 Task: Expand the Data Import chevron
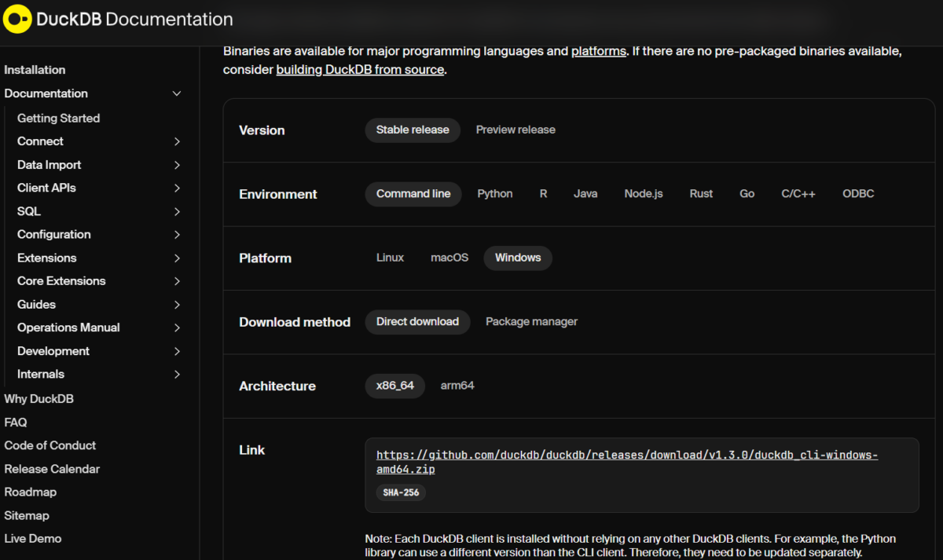pos(177,165)
